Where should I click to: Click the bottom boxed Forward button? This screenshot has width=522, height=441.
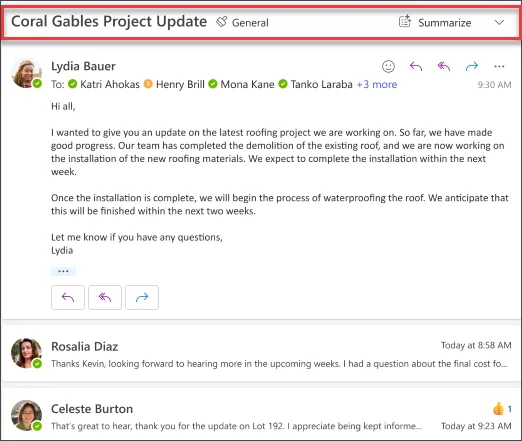click(x=142, y=297)
